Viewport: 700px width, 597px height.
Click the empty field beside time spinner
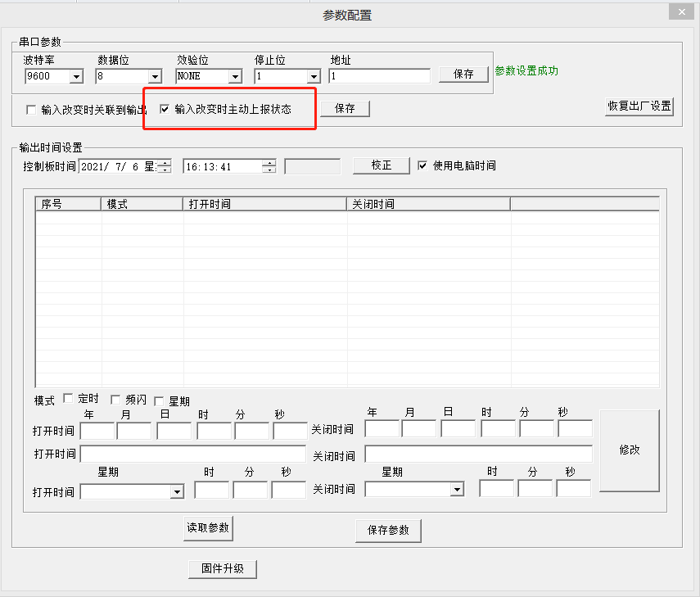click(x=313, y=166)
